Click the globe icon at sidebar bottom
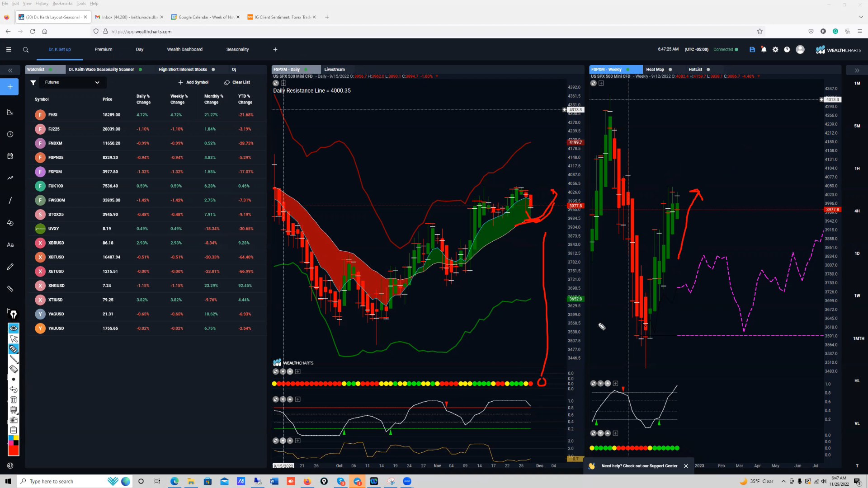 coord(10,466)
